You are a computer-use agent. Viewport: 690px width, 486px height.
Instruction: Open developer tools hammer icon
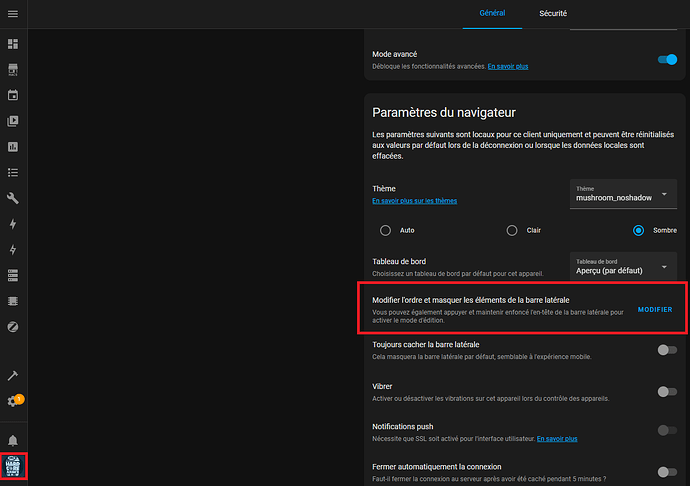click(x=13, y=376)
